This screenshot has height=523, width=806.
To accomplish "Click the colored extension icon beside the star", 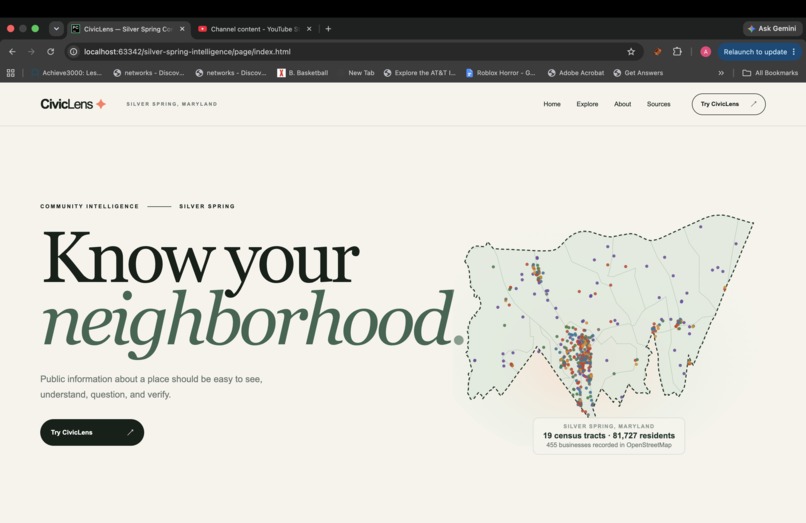I will pos(657,51).
